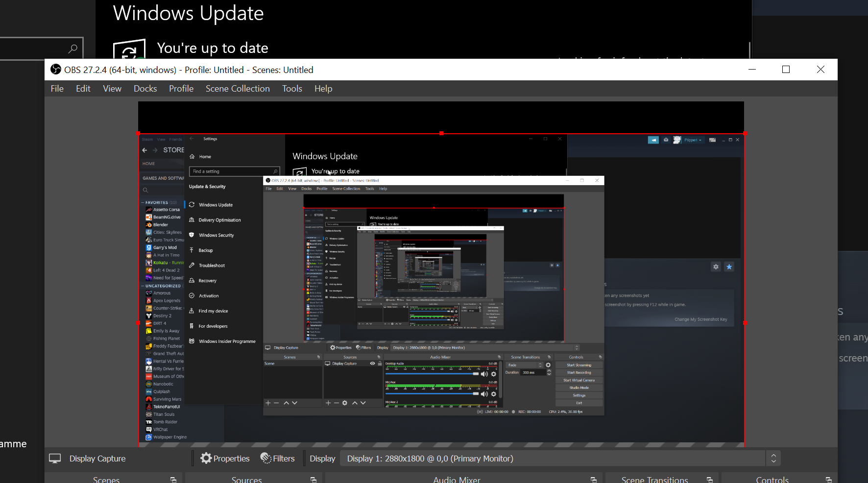Click the Display Capture monitor icon in toolbar
Screen dimensions: 868x483
(55, 459)
